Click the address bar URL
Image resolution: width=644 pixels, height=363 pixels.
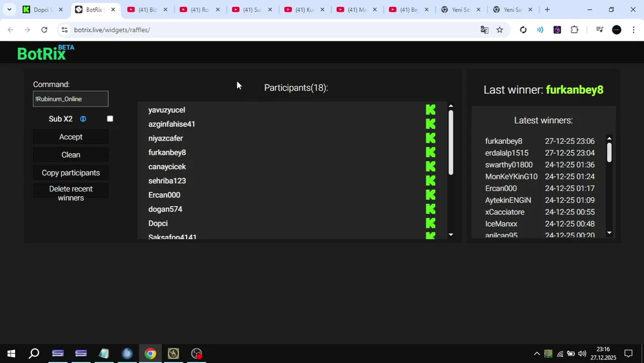tap(112, 30)
